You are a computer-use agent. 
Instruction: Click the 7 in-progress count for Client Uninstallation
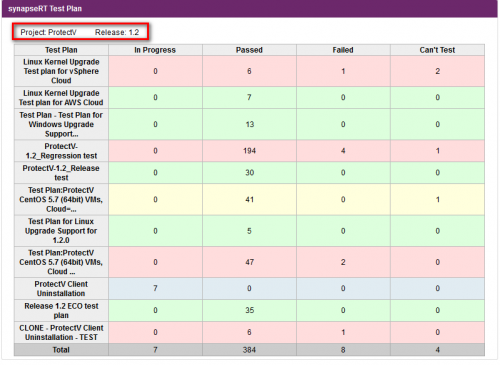(x=155, y=288)
